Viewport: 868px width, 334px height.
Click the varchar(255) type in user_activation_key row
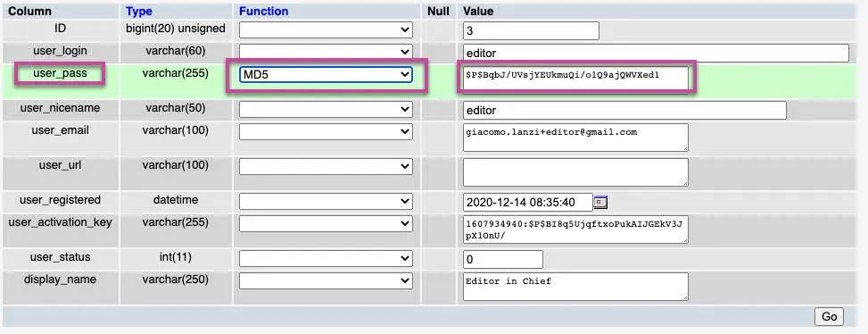[x=176, y=222]
